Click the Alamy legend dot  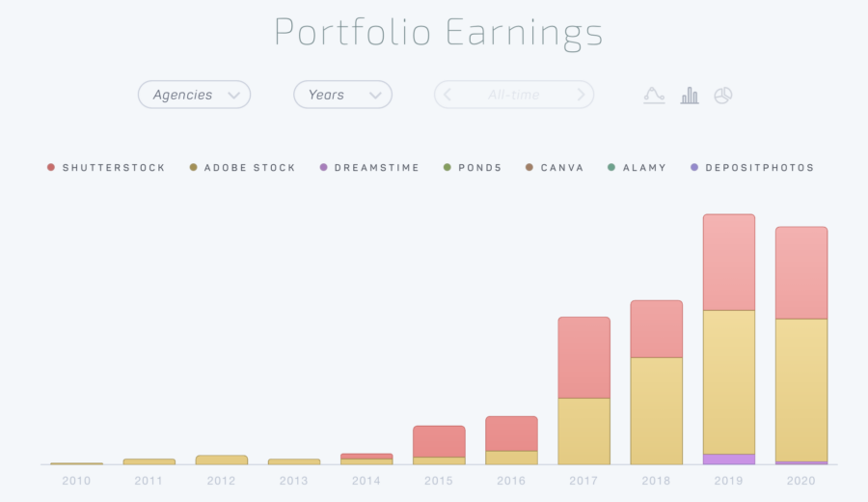611,167
